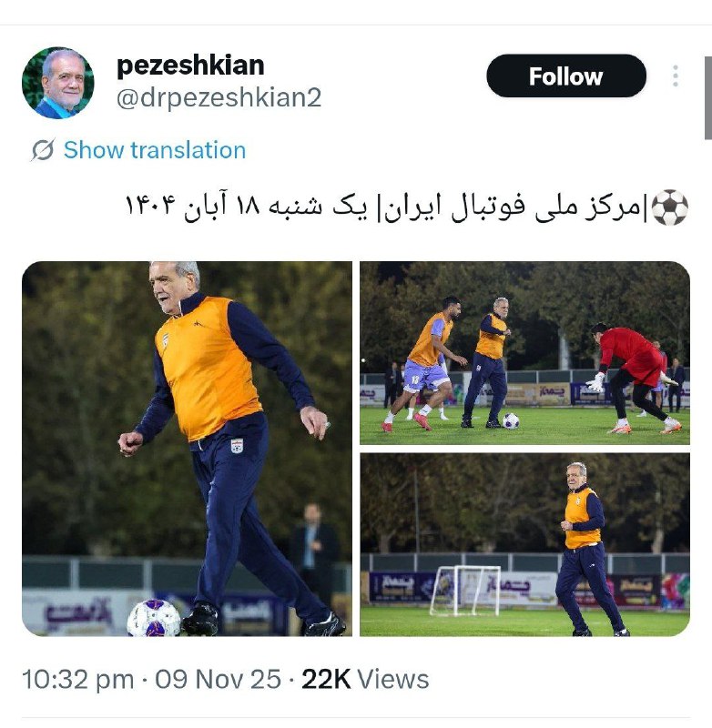Open the @drpezeshkian2 handle link

219,97
